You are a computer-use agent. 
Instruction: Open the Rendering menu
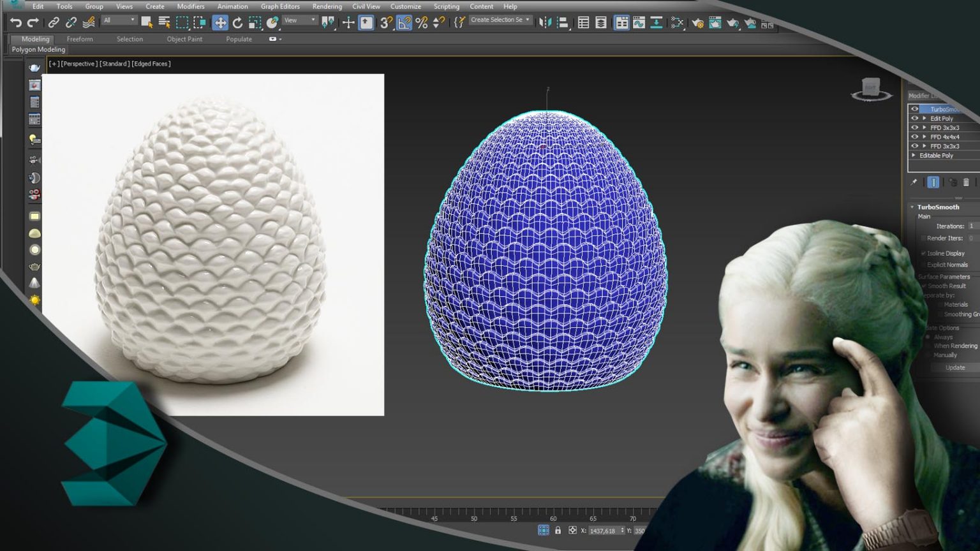click(327, 6)
